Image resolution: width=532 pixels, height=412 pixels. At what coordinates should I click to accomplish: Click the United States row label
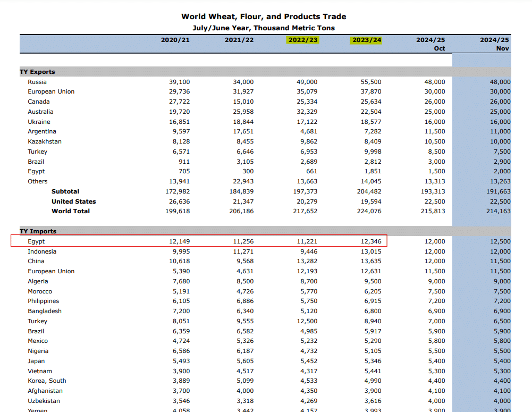(73, 201)
